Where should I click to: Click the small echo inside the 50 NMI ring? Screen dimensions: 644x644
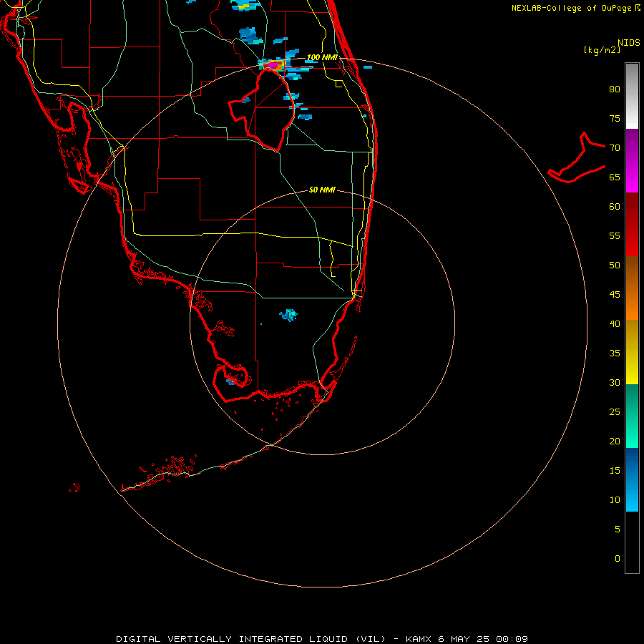click(289, 315)
